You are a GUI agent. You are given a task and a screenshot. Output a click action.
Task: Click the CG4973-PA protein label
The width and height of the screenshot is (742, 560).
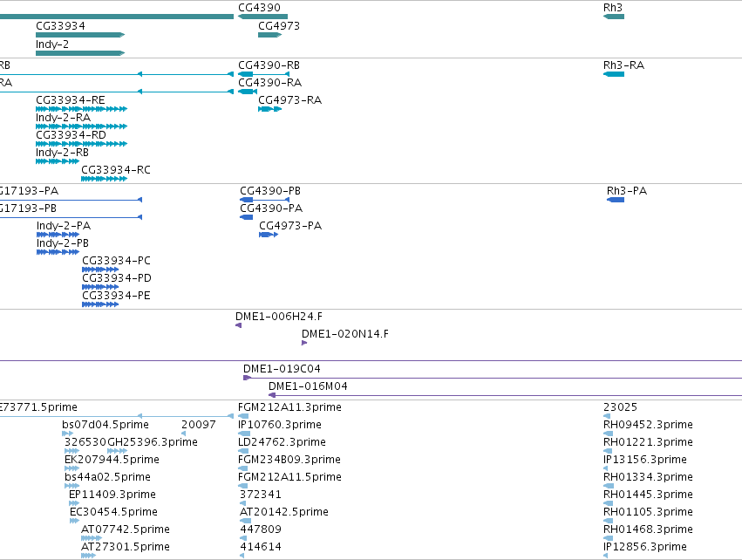point(290,226)
